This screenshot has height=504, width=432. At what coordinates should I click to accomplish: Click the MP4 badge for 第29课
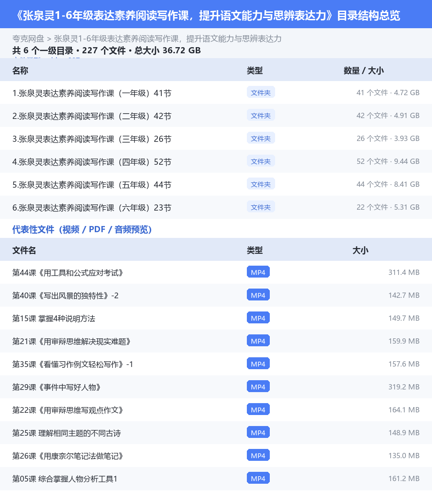(x=258, y=387)
